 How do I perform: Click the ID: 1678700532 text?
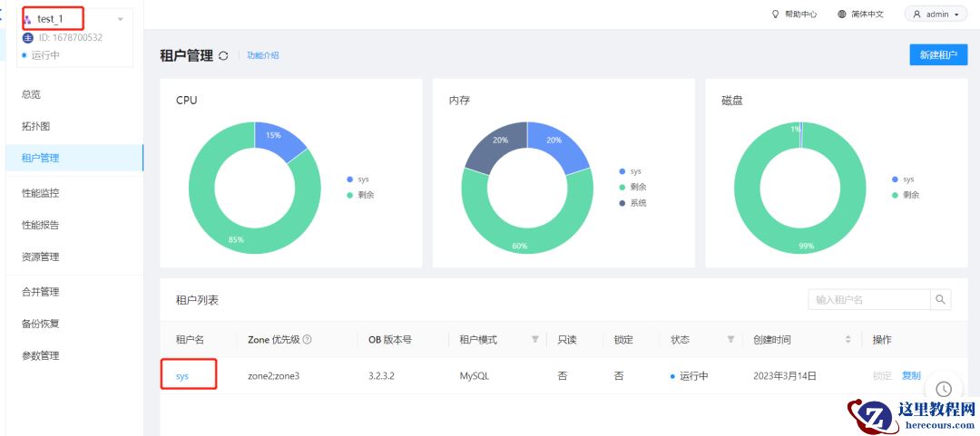(x=71, y=37)
